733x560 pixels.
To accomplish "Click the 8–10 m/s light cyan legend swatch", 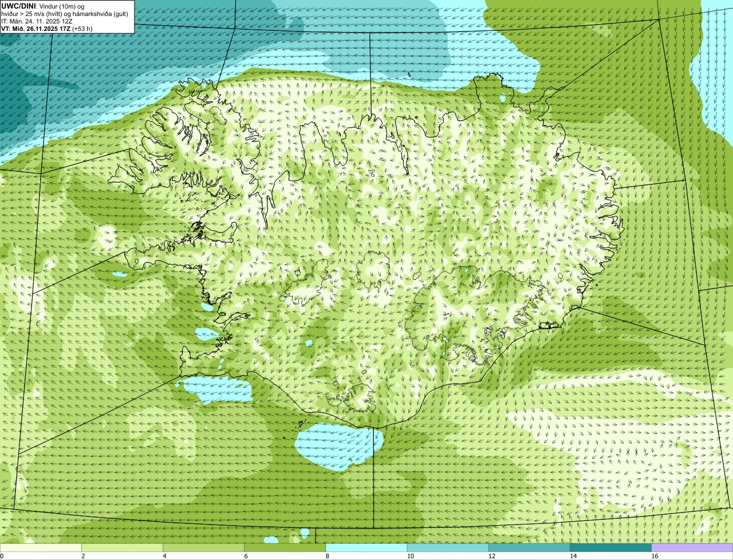I will tap(366, 547).
